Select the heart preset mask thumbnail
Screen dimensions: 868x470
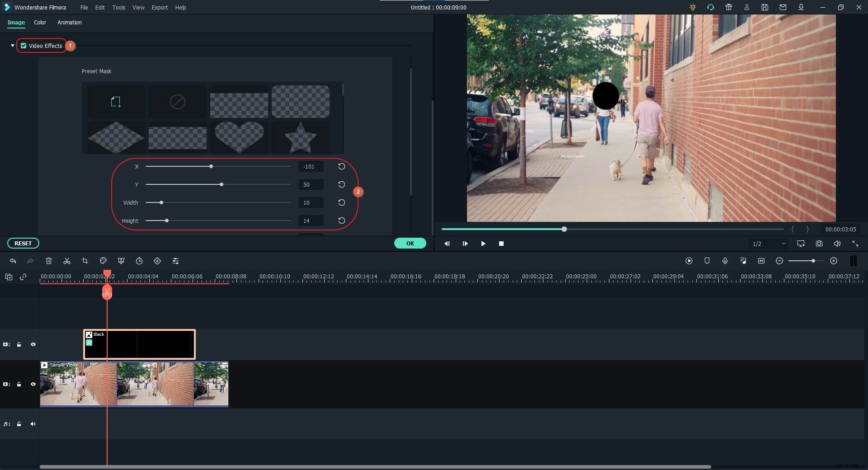[239, 138]
